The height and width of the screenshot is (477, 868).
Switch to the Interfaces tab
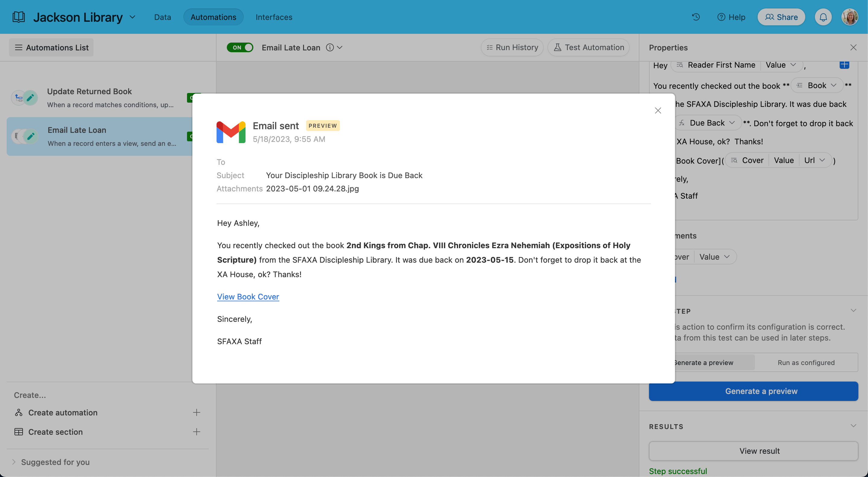274,17
